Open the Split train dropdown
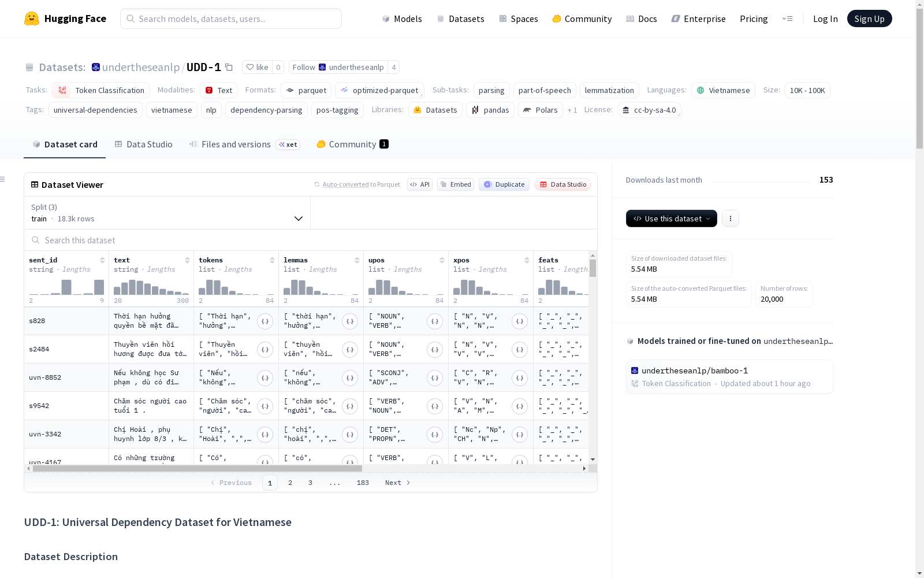 point(167,213)
